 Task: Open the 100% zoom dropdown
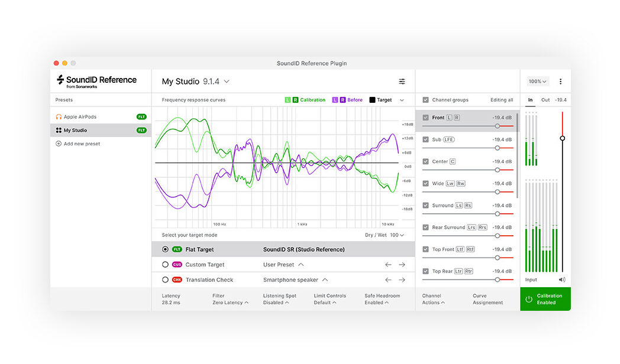[x=537, y=82]
